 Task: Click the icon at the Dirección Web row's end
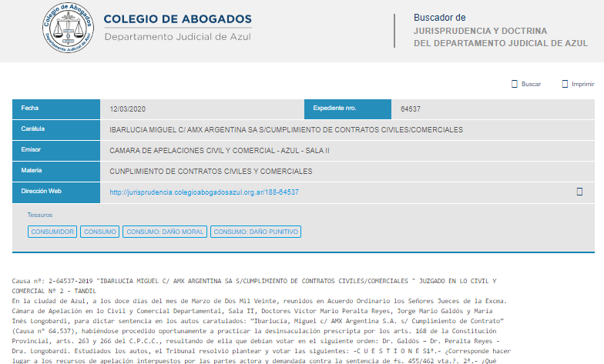pyautogui.click(x=579, y=192)
